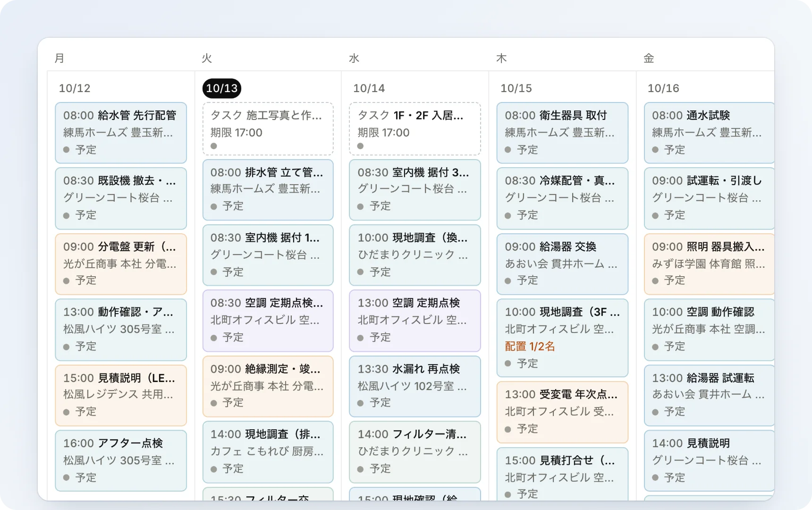
Task: Open the 14:00 見積説明 Friday card
Action: click(709, 460)
